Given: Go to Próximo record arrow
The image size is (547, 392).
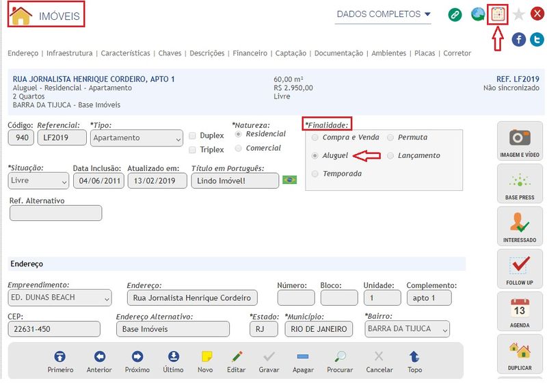Looking at the screenshot, I should [137, 356].
